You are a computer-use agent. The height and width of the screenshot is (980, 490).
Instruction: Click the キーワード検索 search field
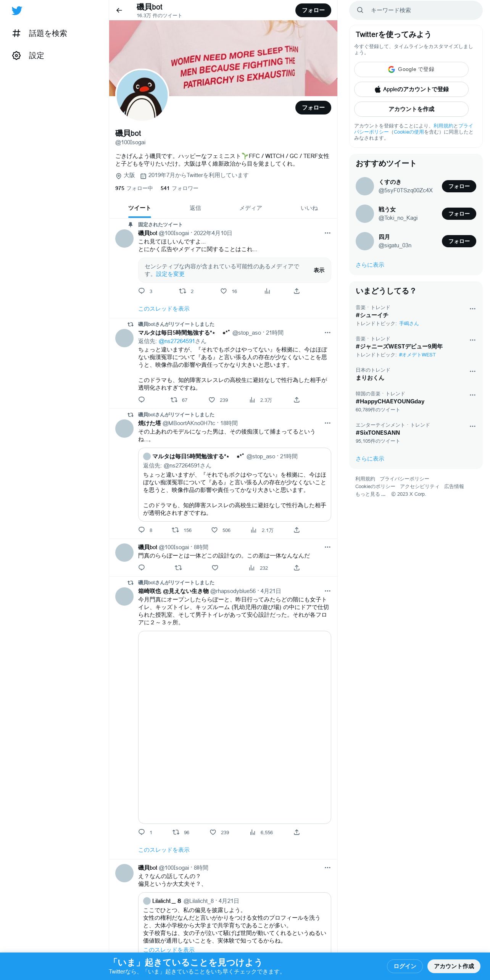coord(416,10)
